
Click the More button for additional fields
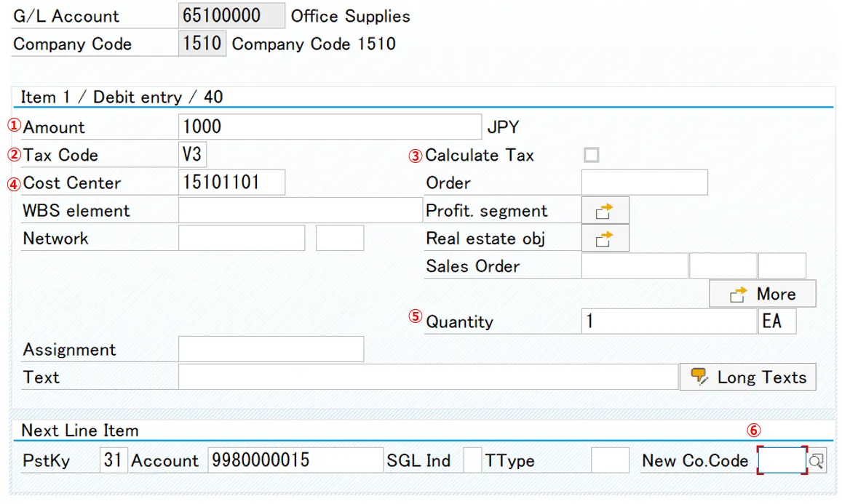(x=762, y=293)
